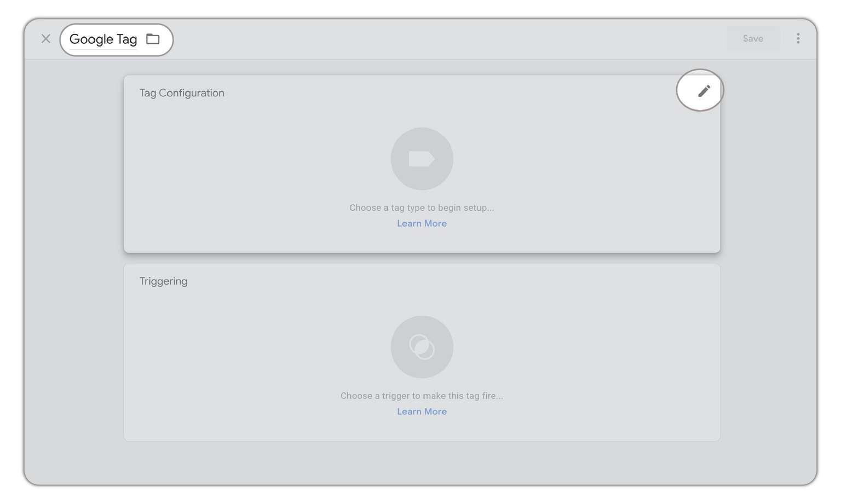Viewport: 841px width, 504px height.
Task: Click the Tag Configuration heading
Action: click(182, 93)
